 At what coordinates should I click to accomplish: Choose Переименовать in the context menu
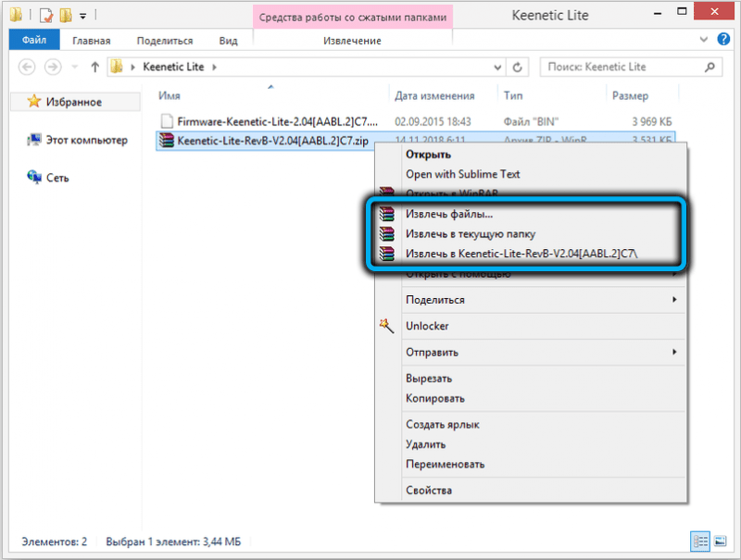(530, 464)
